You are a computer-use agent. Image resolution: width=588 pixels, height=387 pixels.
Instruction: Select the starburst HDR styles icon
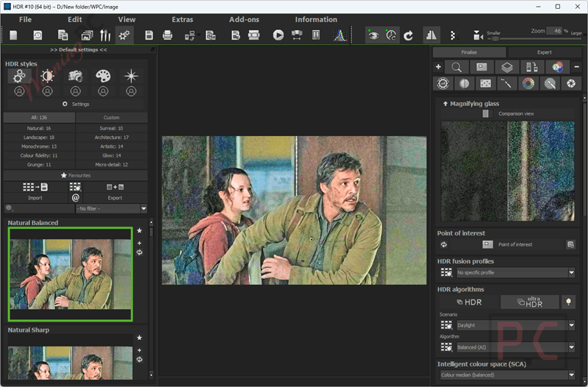(x=132, y=77)
